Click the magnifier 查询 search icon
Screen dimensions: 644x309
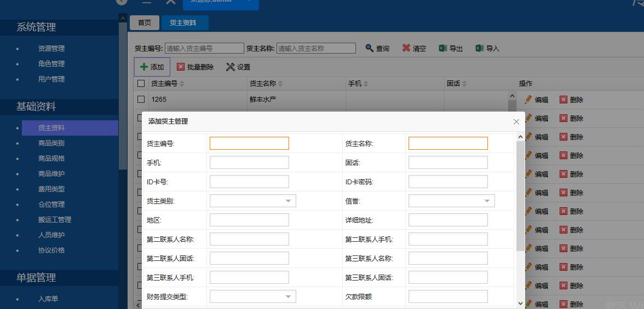(370, 48)
